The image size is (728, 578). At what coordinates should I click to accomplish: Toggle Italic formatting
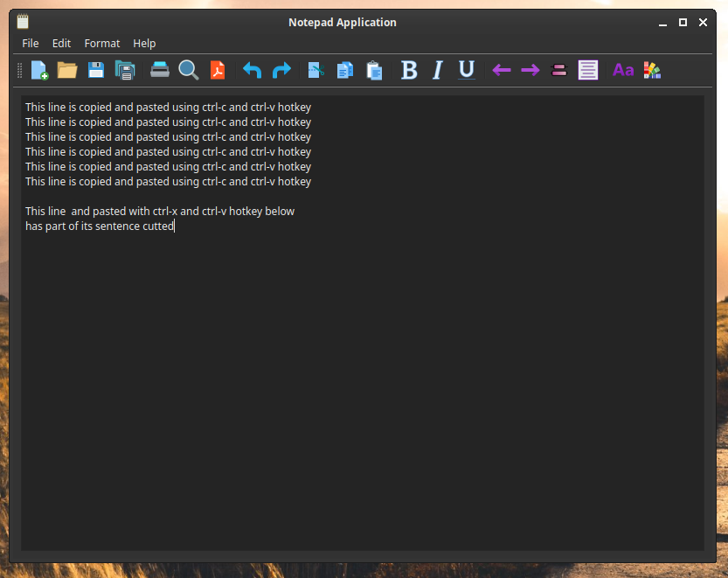click(x=438, y=70)
